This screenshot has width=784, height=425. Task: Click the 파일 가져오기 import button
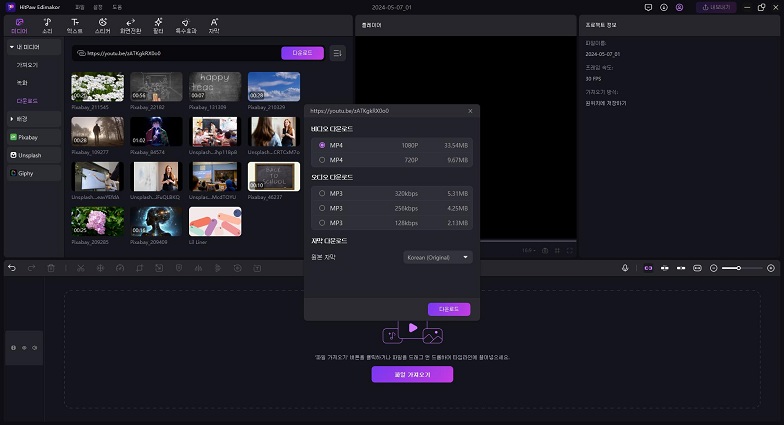412,374
